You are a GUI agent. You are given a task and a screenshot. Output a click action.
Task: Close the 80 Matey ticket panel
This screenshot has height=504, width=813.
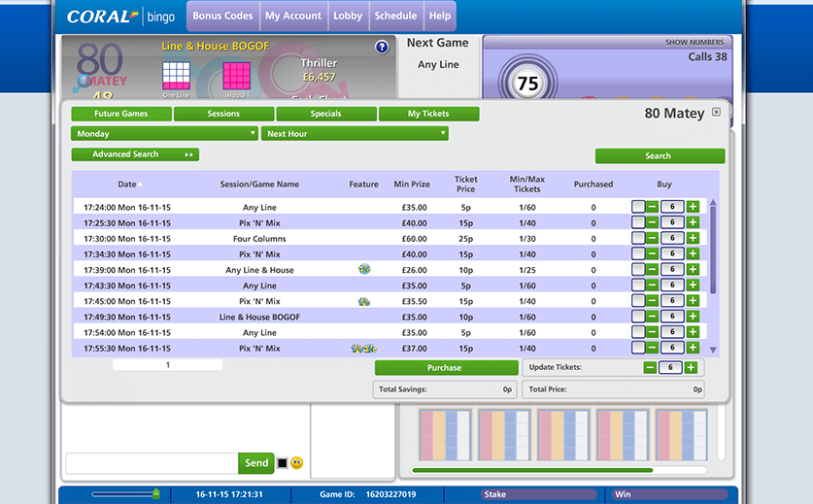click(x=716, y=112)
